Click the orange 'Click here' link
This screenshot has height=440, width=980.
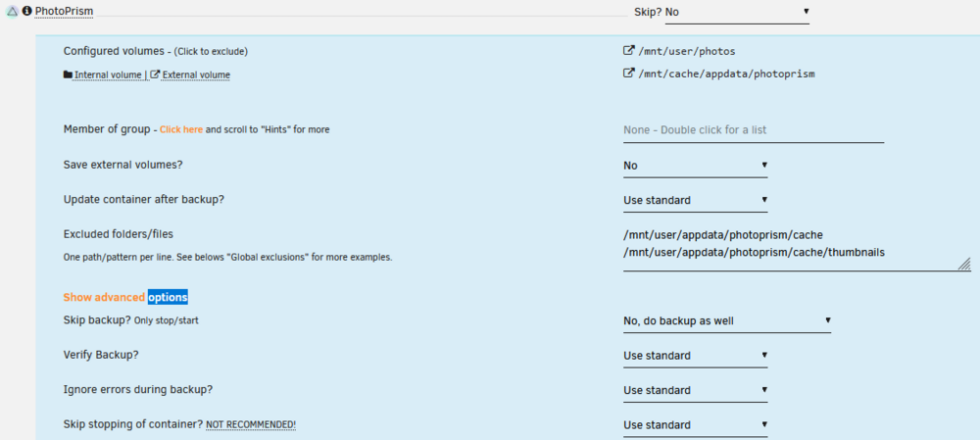[x=181, y=130]
